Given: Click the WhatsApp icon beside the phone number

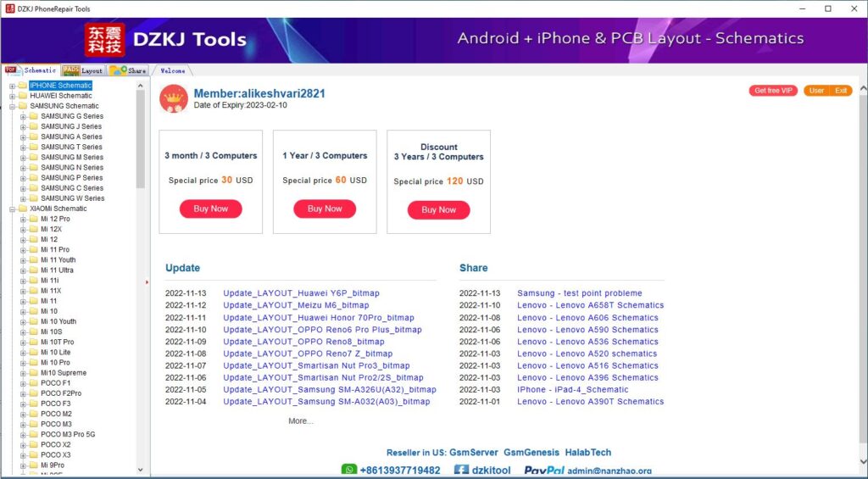Looking at the screenshot, I should (x=349, y=471).
